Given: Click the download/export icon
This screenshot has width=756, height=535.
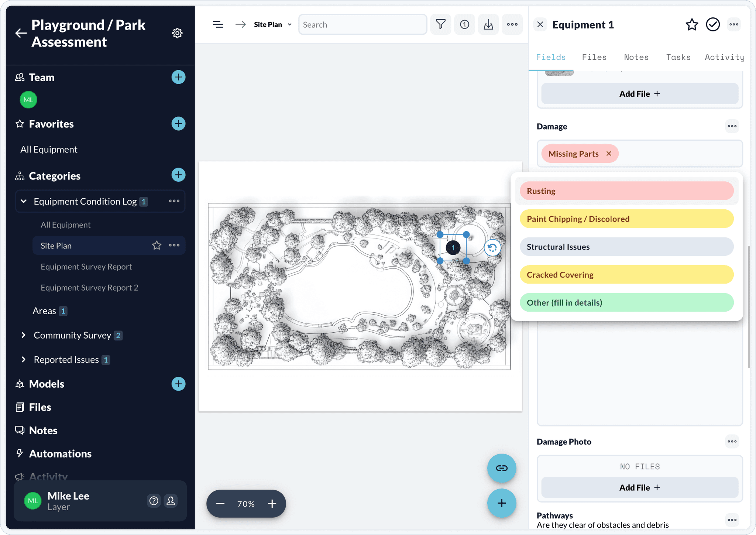Looking at the screenshot, I should (488, 24).
